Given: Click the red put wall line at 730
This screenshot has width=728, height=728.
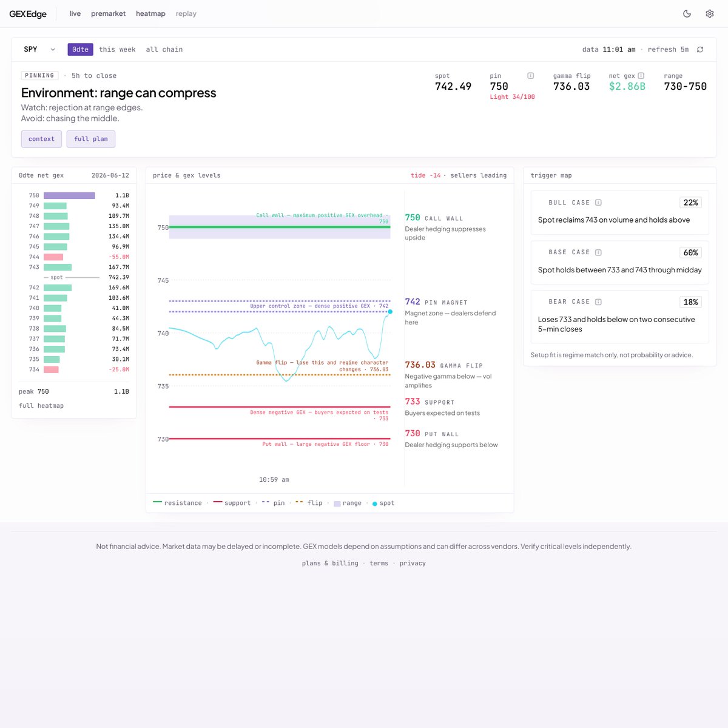Looking at the screenshot, I should [280, 439].
